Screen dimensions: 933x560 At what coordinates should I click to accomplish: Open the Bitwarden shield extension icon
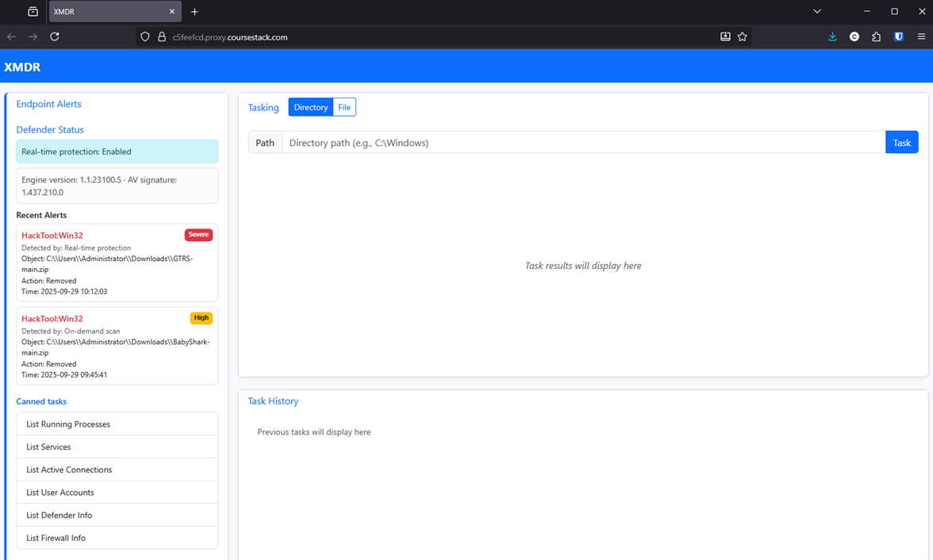899,36
